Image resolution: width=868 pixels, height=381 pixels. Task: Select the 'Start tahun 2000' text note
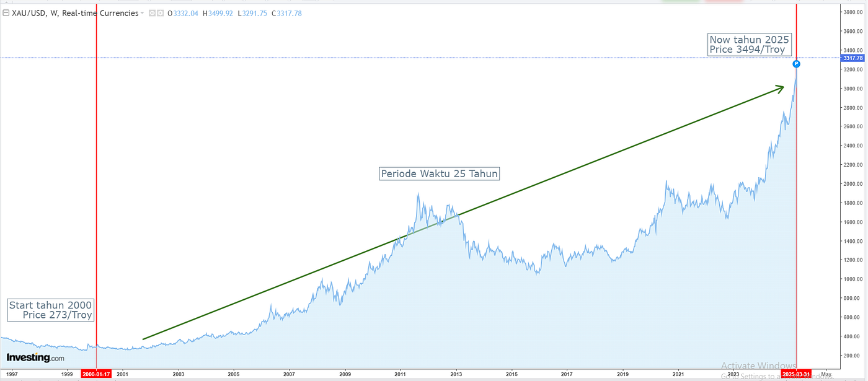(51, 310)
